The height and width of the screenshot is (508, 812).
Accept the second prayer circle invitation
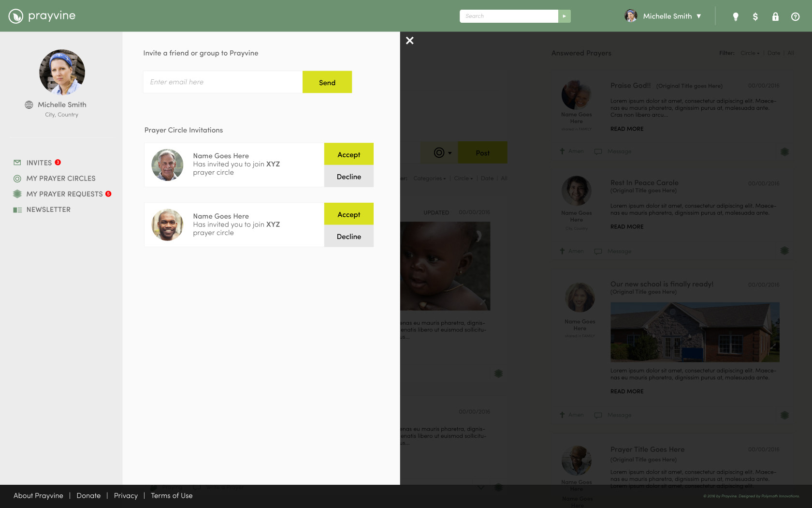point(349,214)
